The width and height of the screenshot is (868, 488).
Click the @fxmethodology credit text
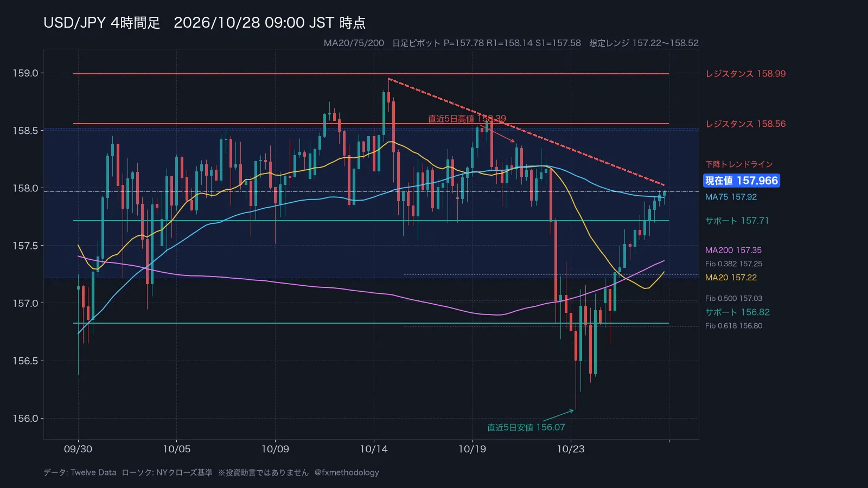pyautogui.click(x=347, y=472)
